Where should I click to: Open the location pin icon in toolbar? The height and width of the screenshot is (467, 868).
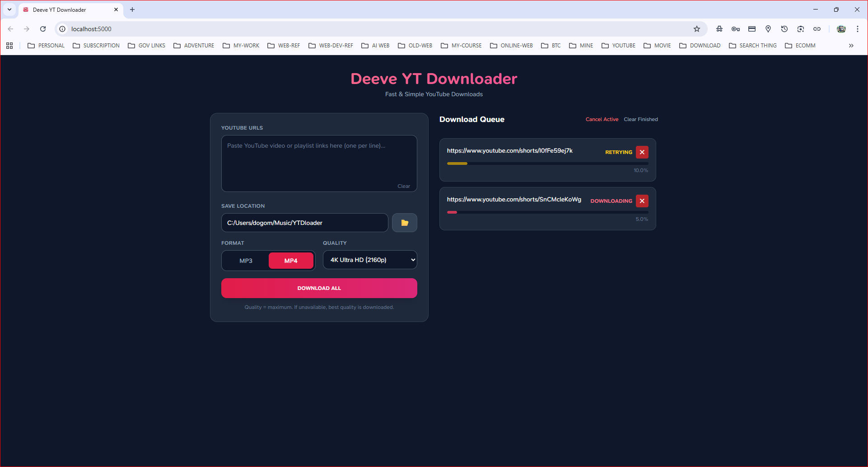[768, 29]
